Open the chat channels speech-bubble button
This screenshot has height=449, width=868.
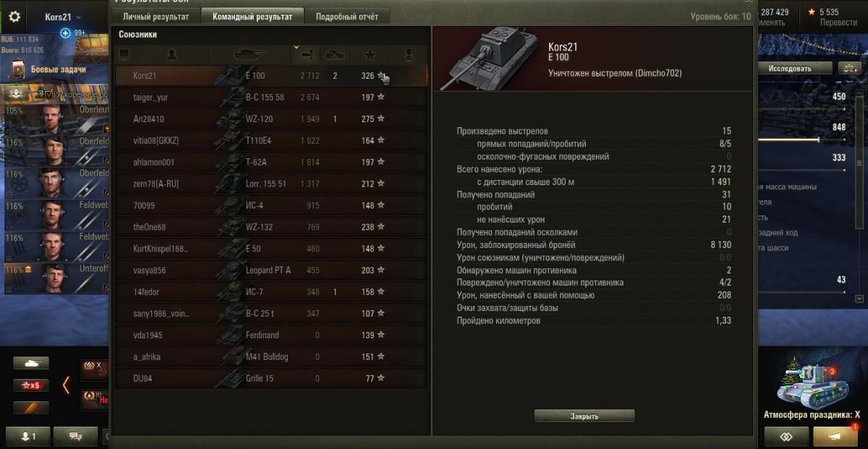[x=74, y=436]
